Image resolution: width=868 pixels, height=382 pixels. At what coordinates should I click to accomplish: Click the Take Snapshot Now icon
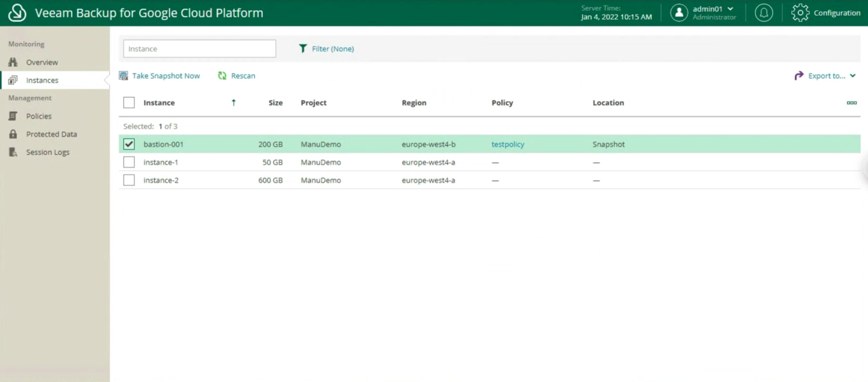tap(123, 76)
